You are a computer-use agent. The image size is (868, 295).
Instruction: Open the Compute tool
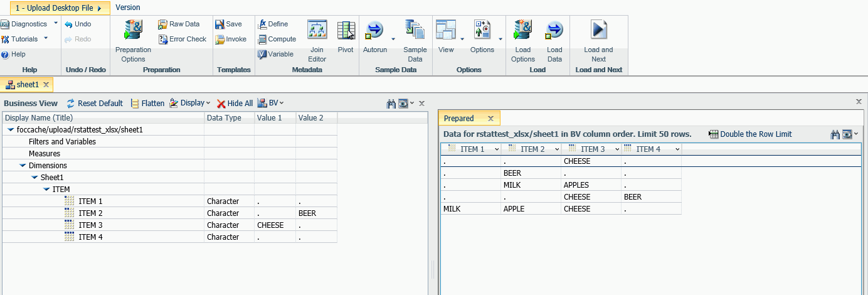click(x=277, y=39)
